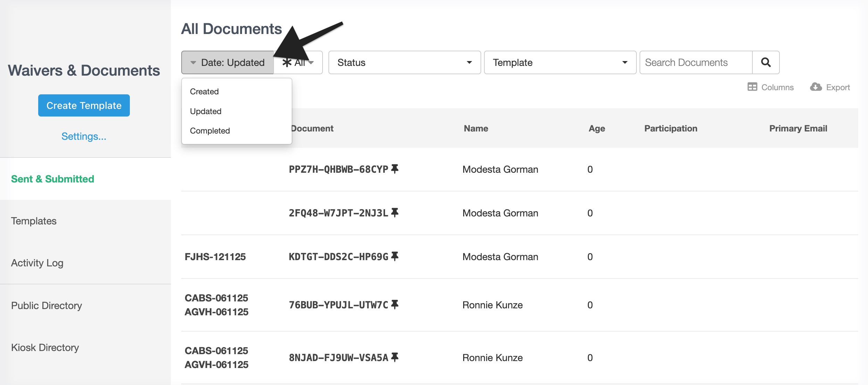The image size is (868, 385).
Task: Sort by the Participation column header
Action: tap(671, 128)
